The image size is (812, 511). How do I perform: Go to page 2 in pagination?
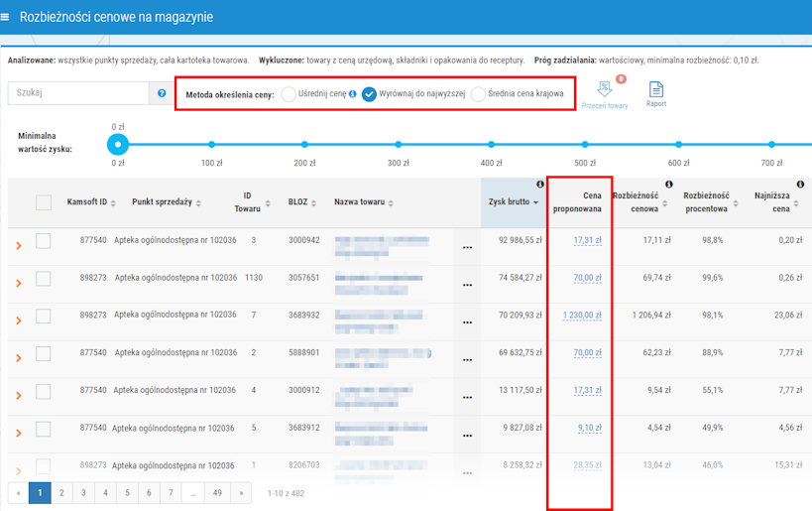(61, 492)
